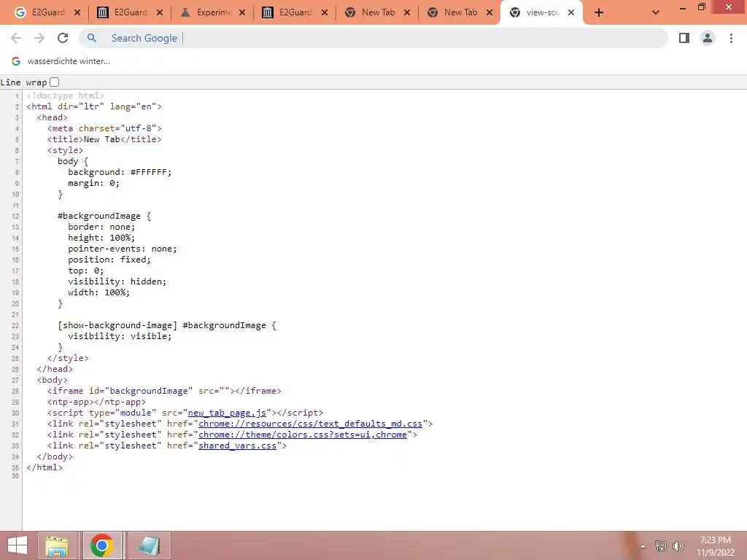The height and width of the screenshot is (560, 747).
Task: Switch to the first New Tab
Action: point(376,13)
